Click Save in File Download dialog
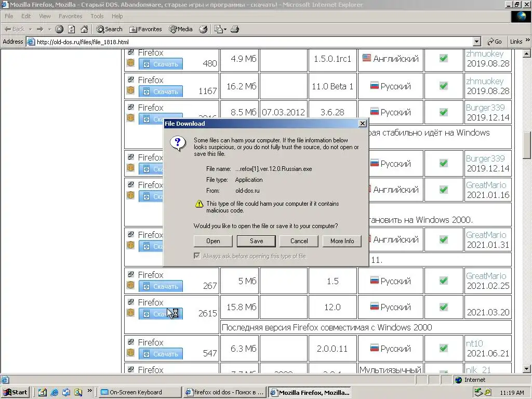 256,241
